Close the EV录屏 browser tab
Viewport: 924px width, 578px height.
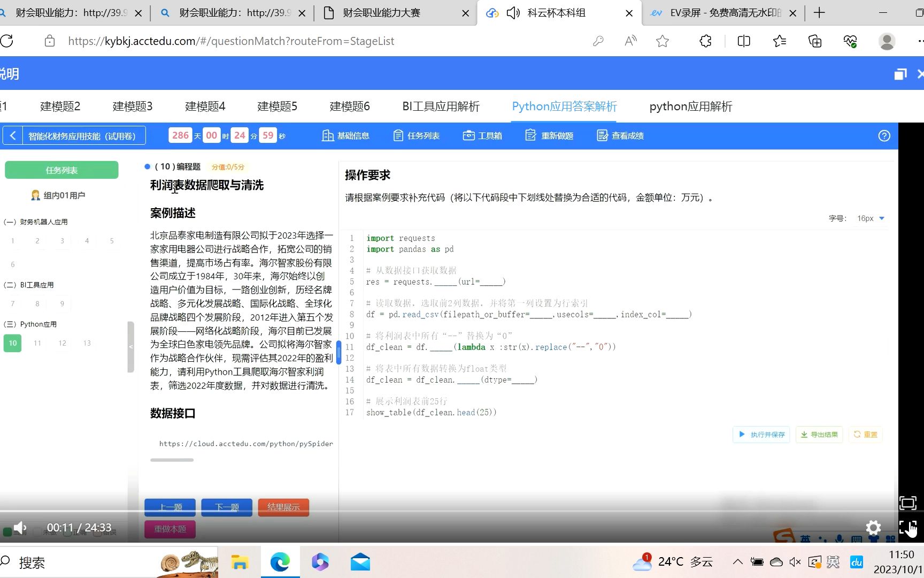pyautogui.click(x=793, y=13)
